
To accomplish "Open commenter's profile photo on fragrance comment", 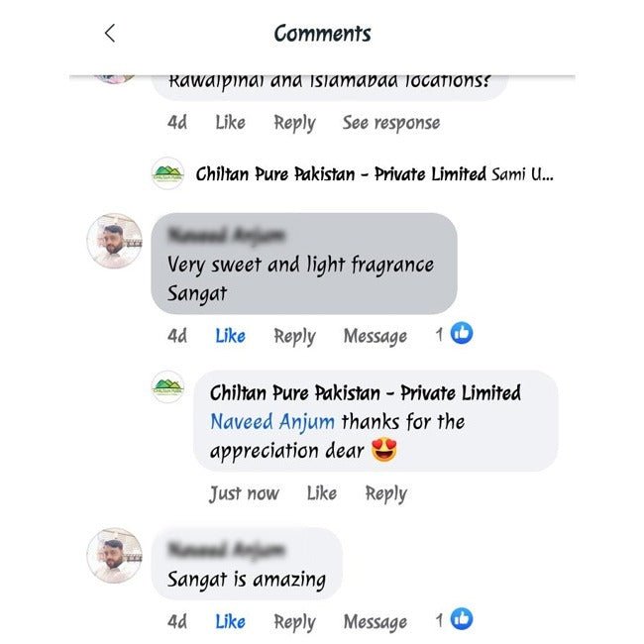I will [x=115, y=241].
